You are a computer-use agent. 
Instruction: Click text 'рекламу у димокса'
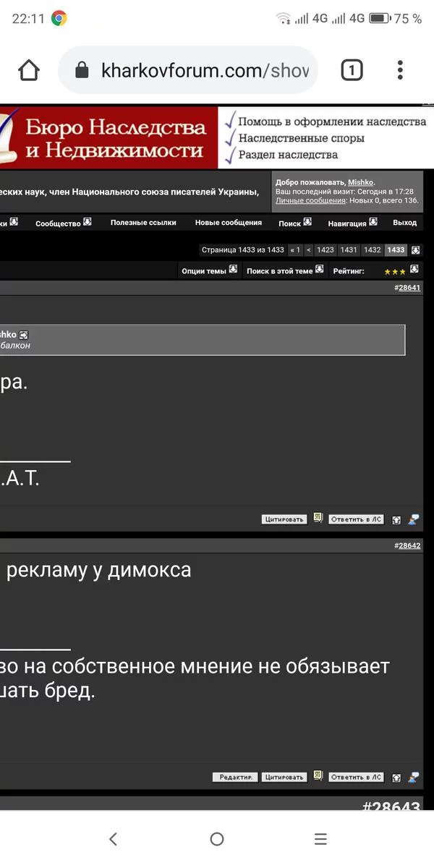(x=99, y=570)
